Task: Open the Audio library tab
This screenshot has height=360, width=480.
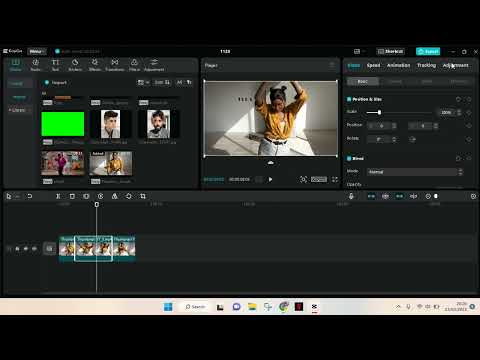Action: tap(35, 65)
